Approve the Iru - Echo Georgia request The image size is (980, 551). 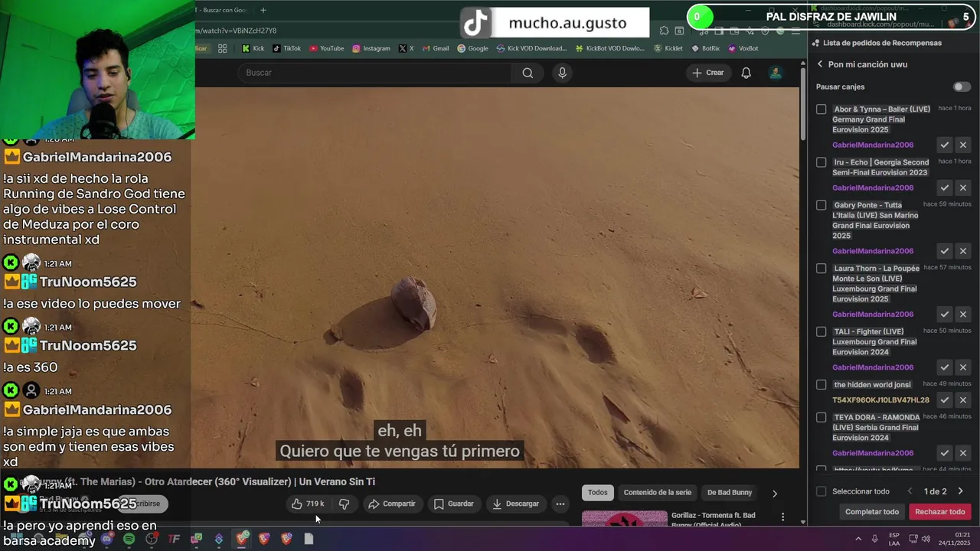(945, 187)
